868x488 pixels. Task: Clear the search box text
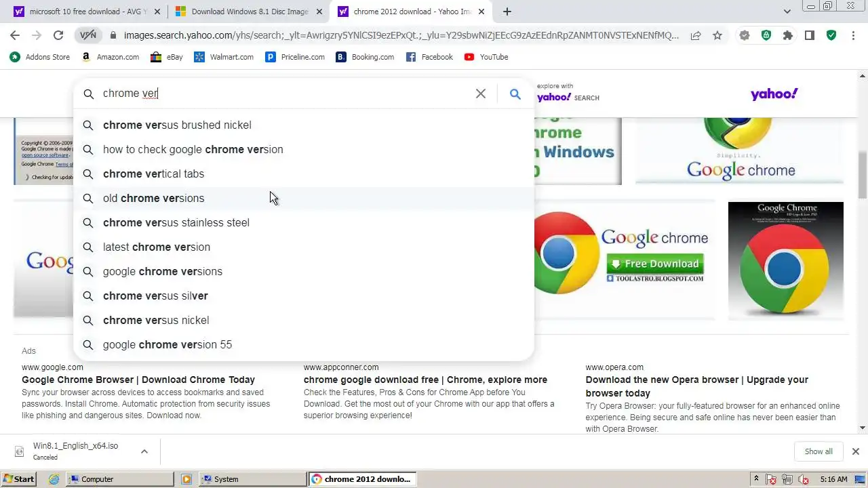click(x=480, y=94)
